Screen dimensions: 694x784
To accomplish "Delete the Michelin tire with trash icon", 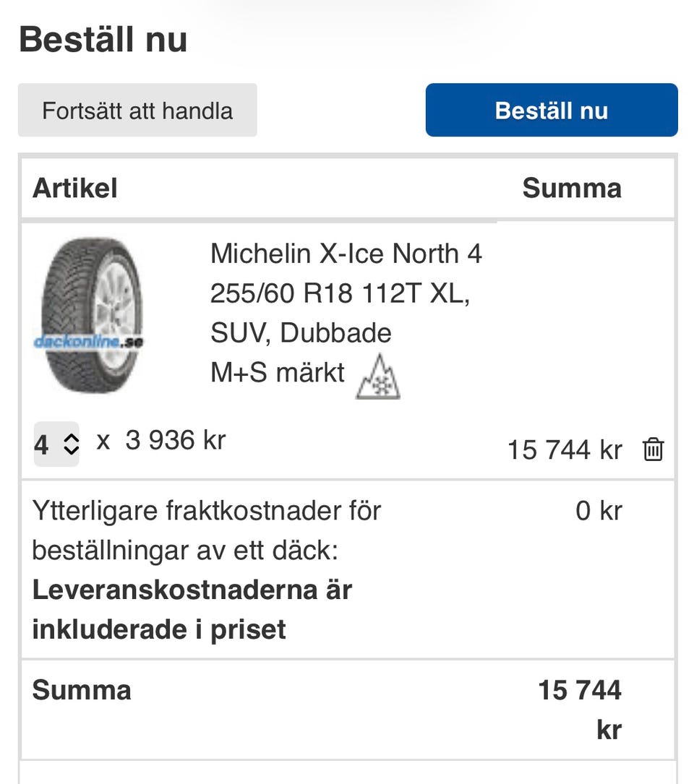I will tap(652, 449).
